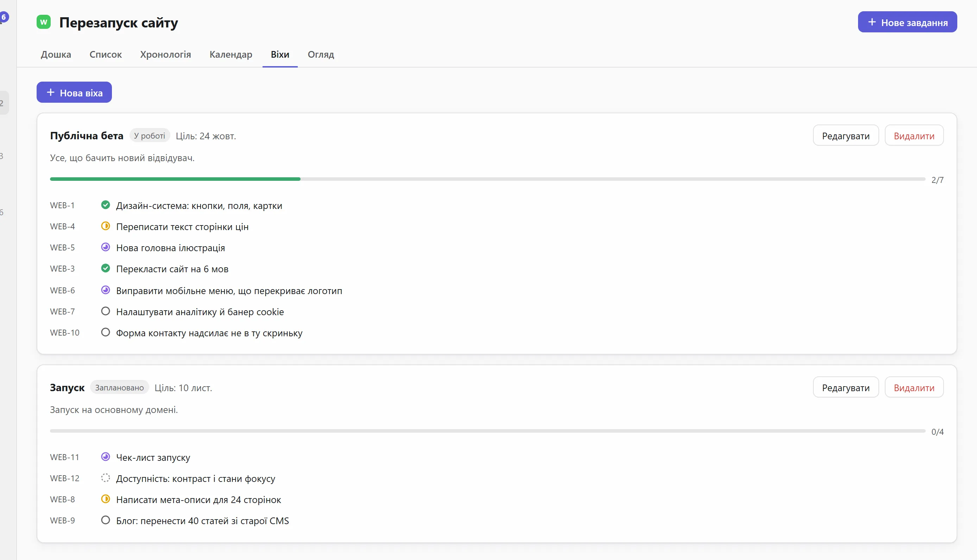Click the green W project icon
The image size is (977, 560).
[x=44, y=22]
